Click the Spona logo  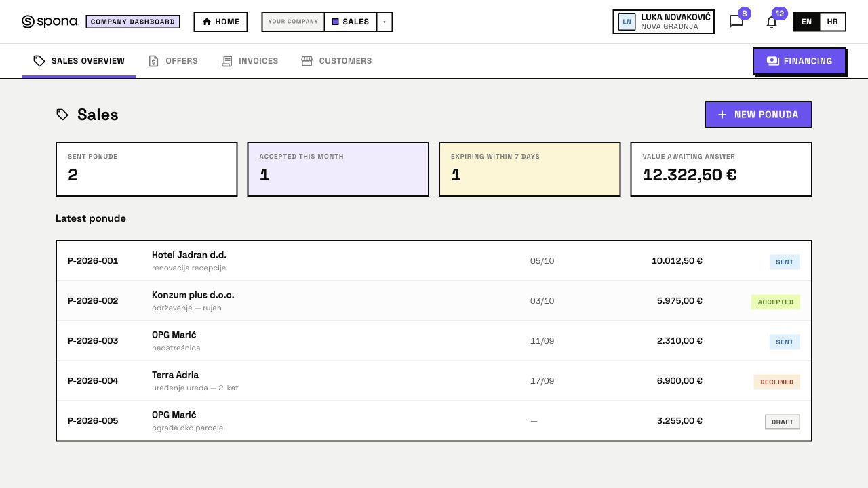(x=50, y=22)
